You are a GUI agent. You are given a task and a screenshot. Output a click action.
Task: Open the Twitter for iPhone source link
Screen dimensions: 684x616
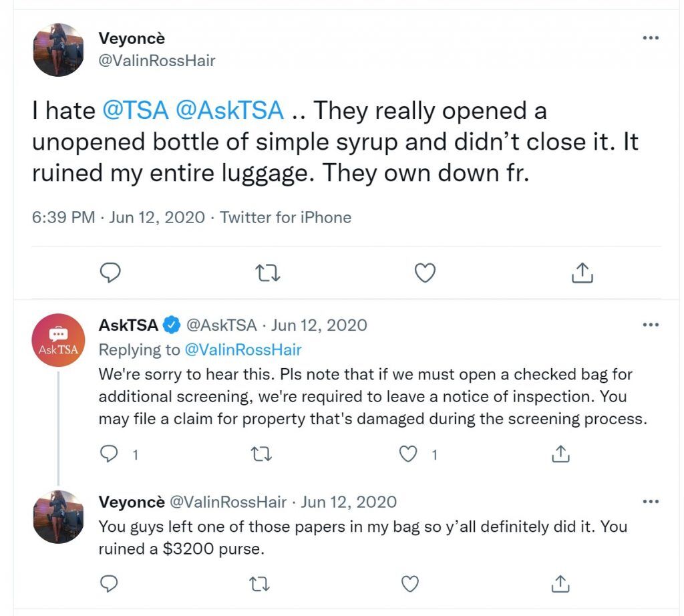(285, 217)
